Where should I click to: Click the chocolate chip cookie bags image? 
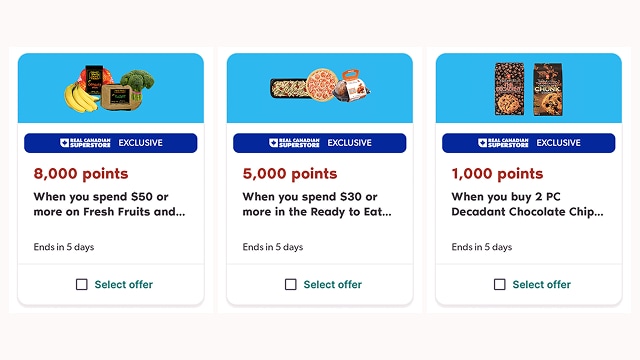[529, 89]
